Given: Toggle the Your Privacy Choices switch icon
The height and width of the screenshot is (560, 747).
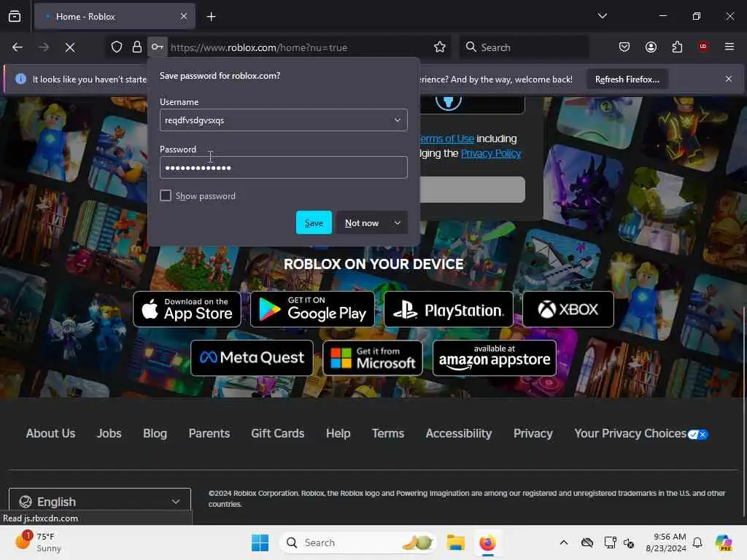Looking at the screenshot, I should point(697,435).
